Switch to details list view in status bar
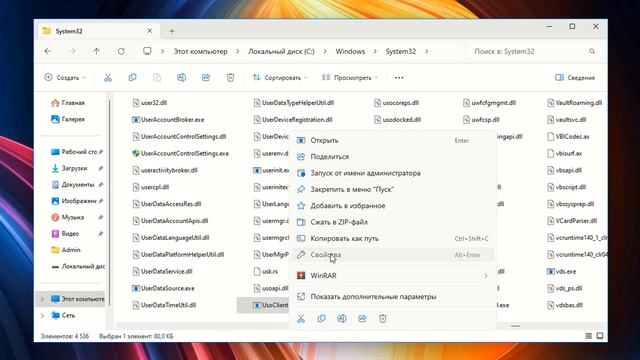640x360 pixels. coord(588,336)
